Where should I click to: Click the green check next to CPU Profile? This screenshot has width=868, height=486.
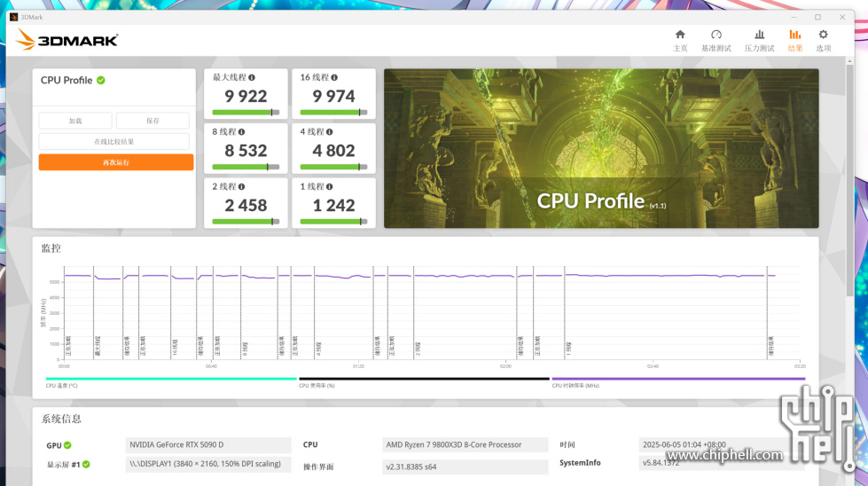tap(101, 81)
